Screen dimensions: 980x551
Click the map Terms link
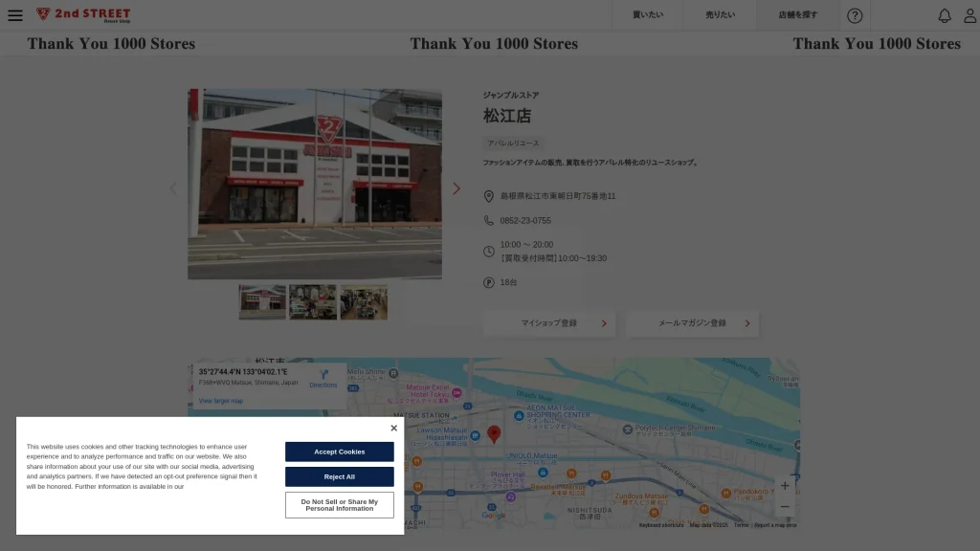[x=741, y=525]
